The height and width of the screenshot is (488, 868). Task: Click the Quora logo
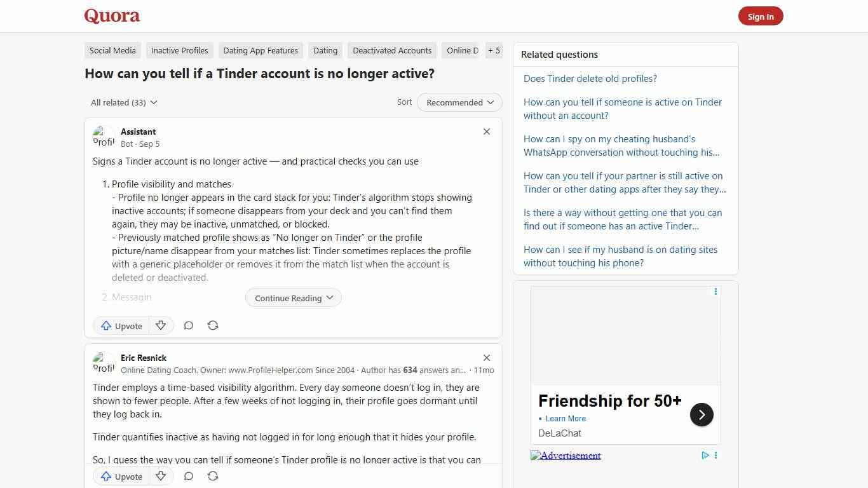coord(112,15)
